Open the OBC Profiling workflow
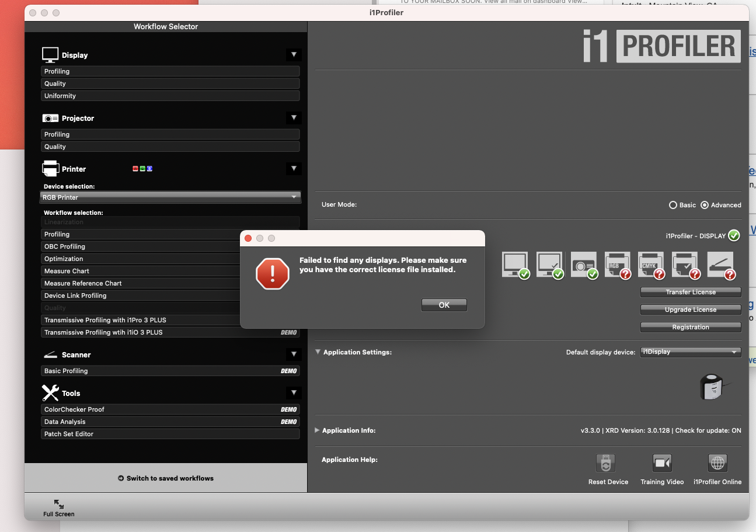The width and height of the screenshot is (756, 532). click(x=141, y=246)
